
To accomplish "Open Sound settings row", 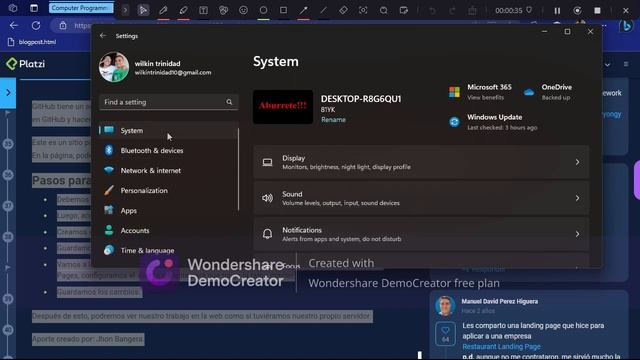I will click(421, 198).
